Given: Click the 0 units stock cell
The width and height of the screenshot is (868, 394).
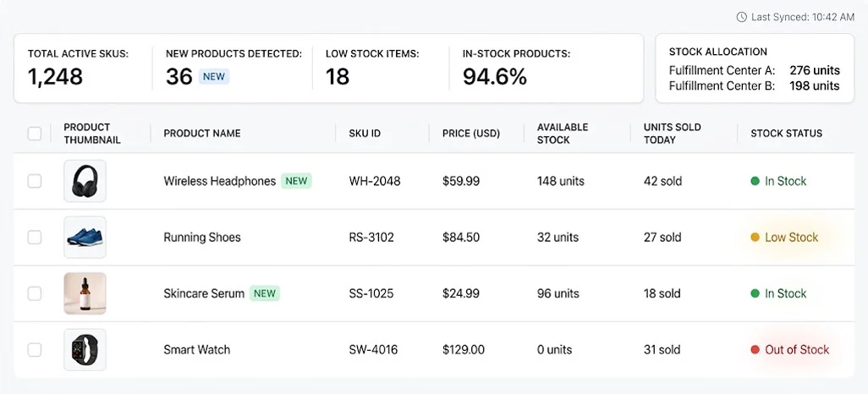Looking at the screenshot, I should click(x=554, y=350).
